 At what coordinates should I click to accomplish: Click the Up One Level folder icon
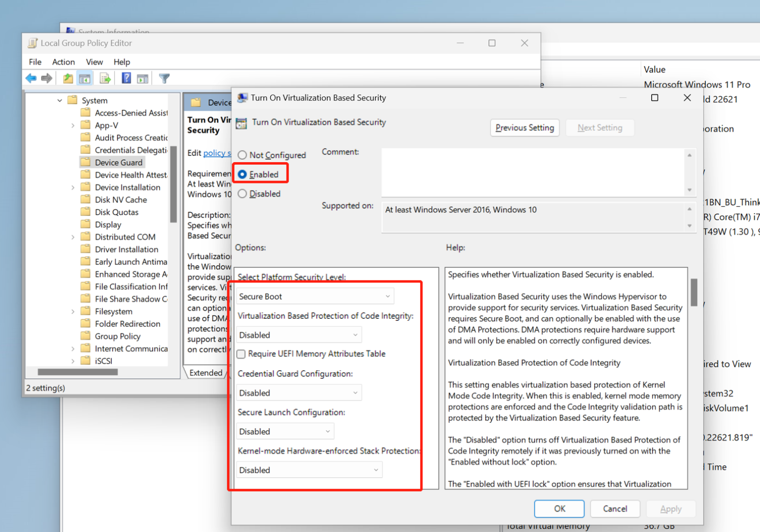coord(68,78)
